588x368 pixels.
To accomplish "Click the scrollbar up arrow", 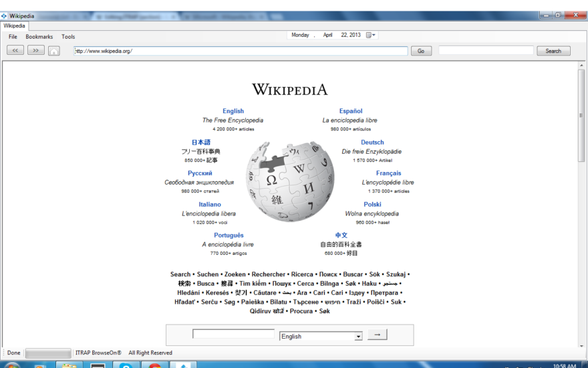I will [581, 66].
